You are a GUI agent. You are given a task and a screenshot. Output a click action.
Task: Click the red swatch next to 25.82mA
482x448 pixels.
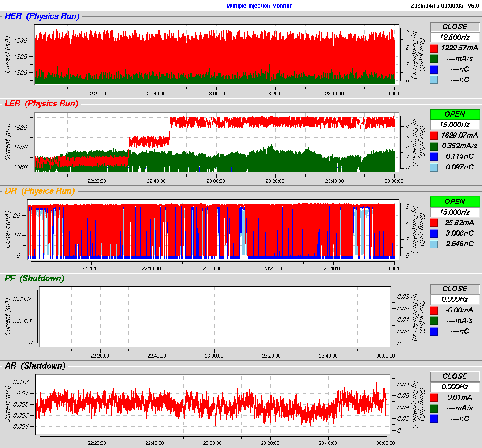434,222
